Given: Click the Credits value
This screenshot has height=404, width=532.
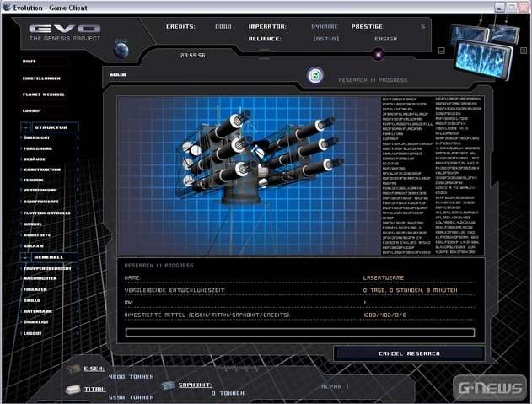Looking at the screenshot, I should click(x=223, y=26).
